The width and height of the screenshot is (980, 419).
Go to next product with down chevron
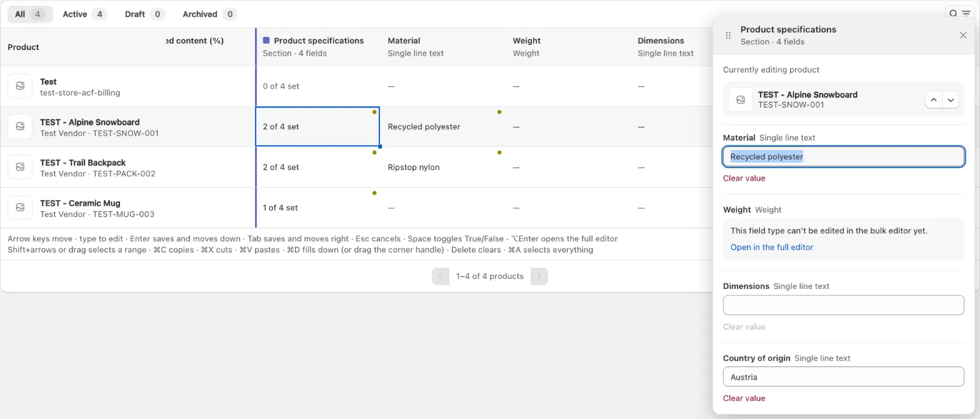(x=951, y=99)
